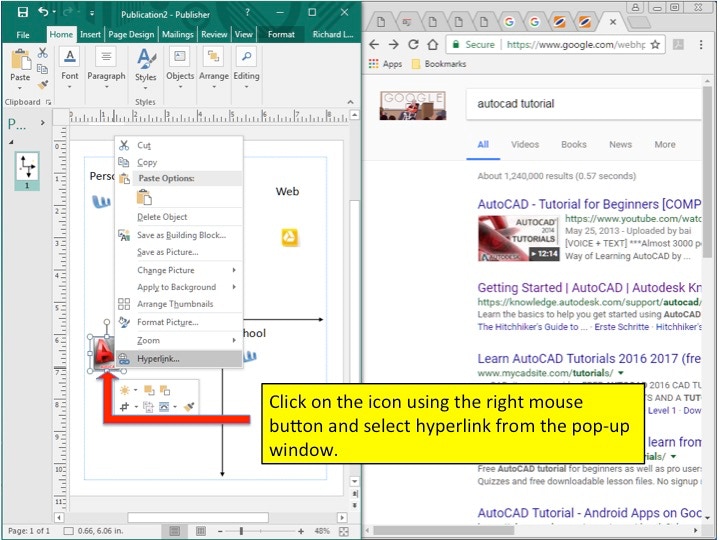This screenshot has width=720, height=540.
Task: Open the Paragraph group button
Action: tap(106, 67)
